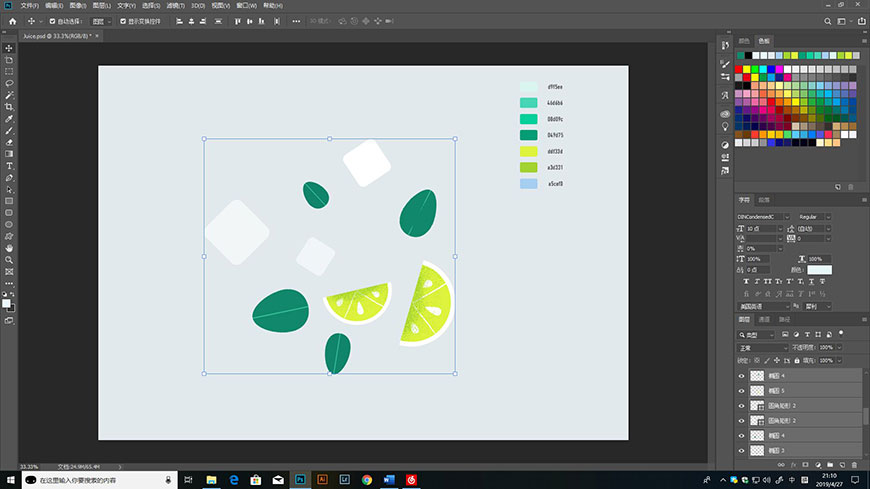Screen dimensions: 870x489
Task: Pick the Eyedropper tool
Action: pos(9,119)
